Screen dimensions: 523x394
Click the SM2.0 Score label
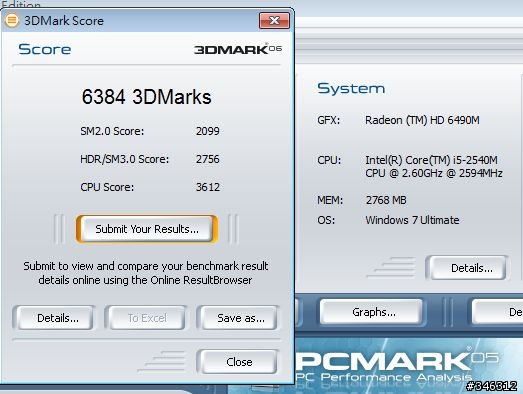[x=112, y=131]
